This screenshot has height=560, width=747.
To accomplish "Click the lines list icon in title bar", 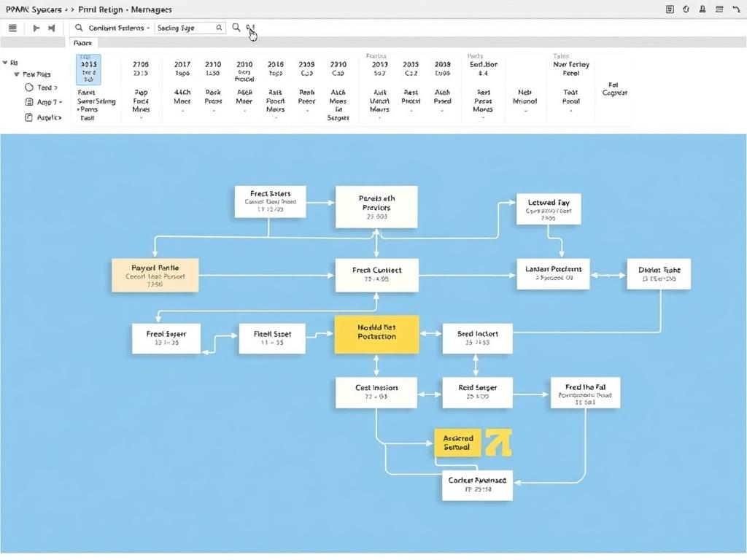I will (x=719, y=9).
